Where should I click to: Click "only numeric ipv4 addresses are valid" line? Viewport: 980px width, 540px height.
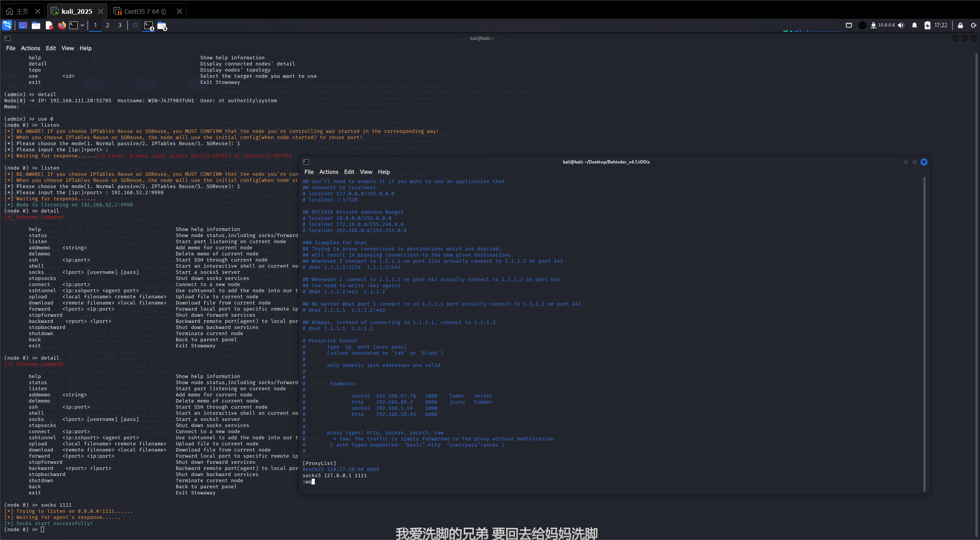click(384, 365)
